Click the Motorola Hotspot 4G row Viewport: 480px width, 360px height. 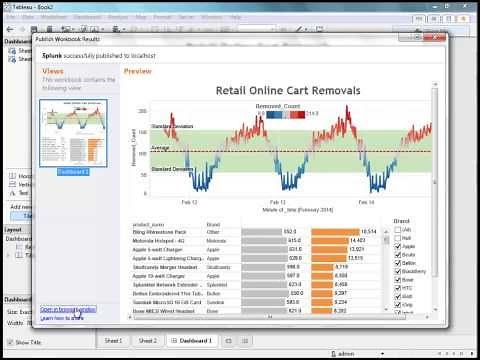pos(254,241)
